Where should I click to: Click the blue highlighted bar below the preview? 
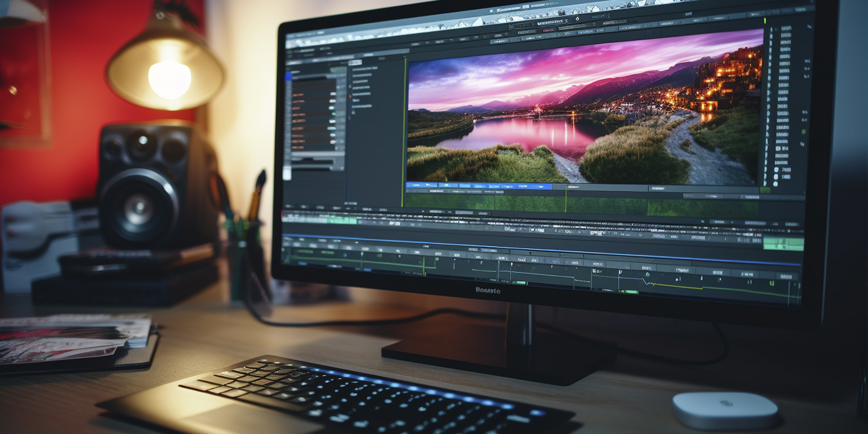click(479, 186)
